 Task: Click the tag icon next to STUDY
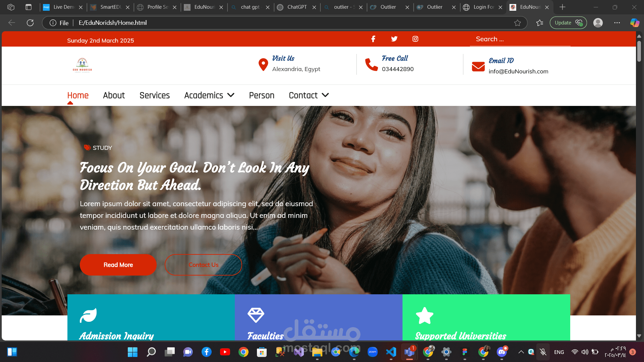tap(87, 147)
